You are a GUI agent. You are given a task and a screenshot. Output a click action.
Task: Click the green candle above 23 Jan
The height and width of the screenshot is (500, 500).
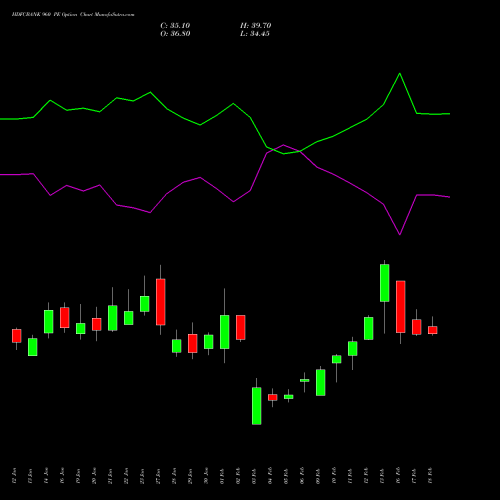[x=145, y=304]
